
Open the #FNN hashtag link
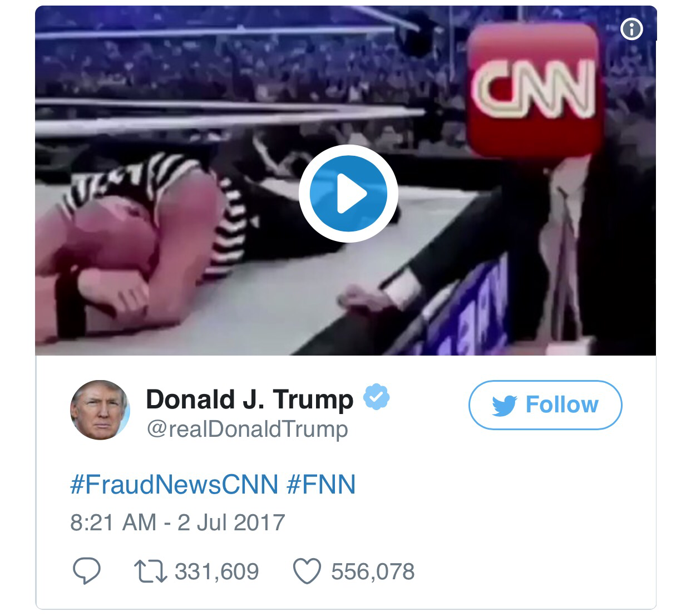321,484
